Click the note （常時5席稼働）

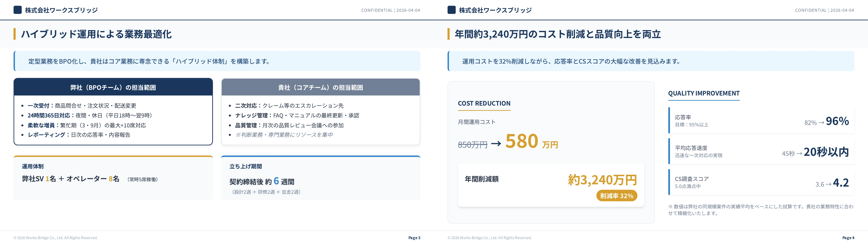coord(143,180)
